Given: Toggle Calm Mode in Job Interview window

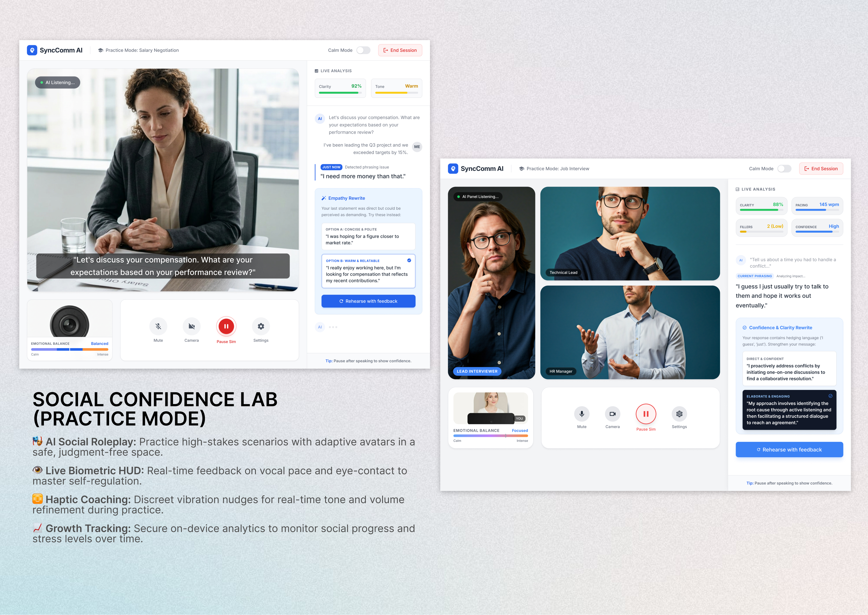Looking at the screenshot, I should 784,168.
